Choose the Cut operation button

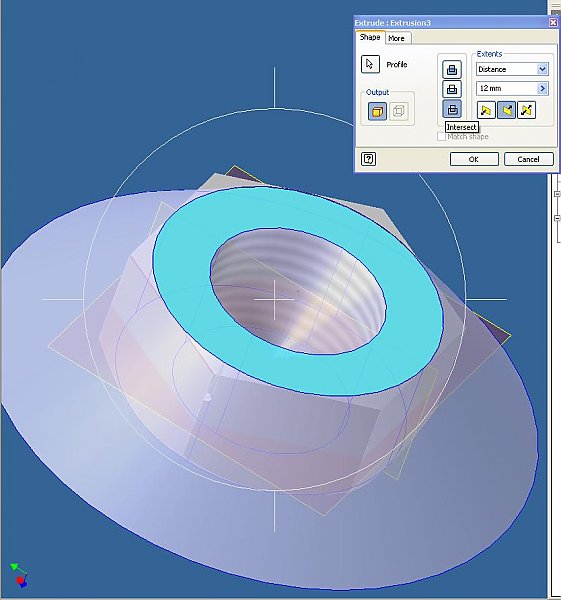coord(452,89)
